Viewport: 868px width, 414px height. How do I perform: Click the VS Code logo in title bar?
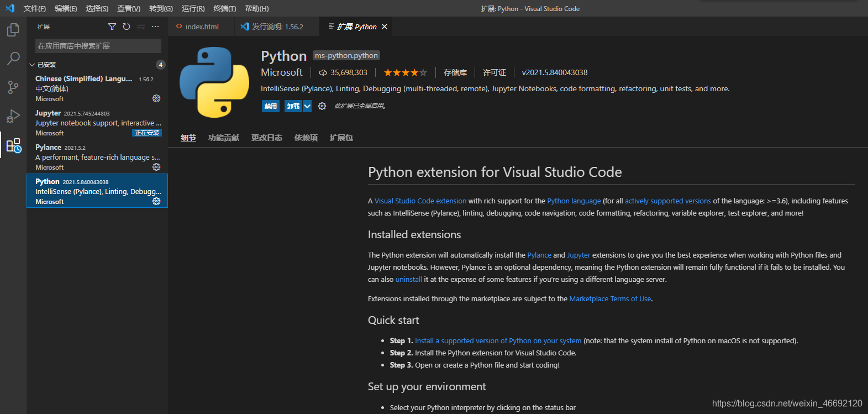pos(10,8)
